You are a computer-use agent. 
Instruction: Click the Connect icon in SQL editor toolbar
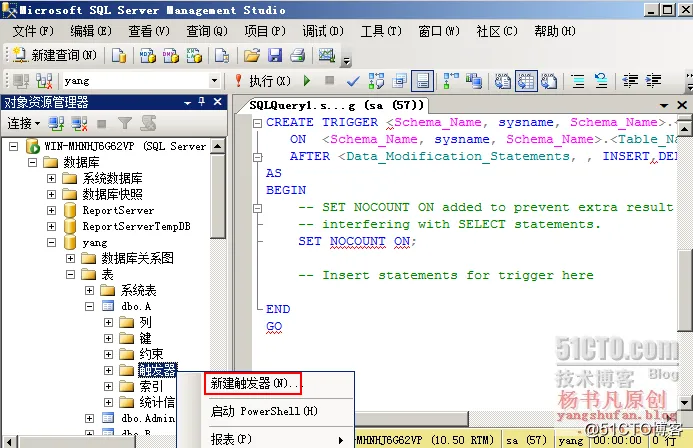21,81
